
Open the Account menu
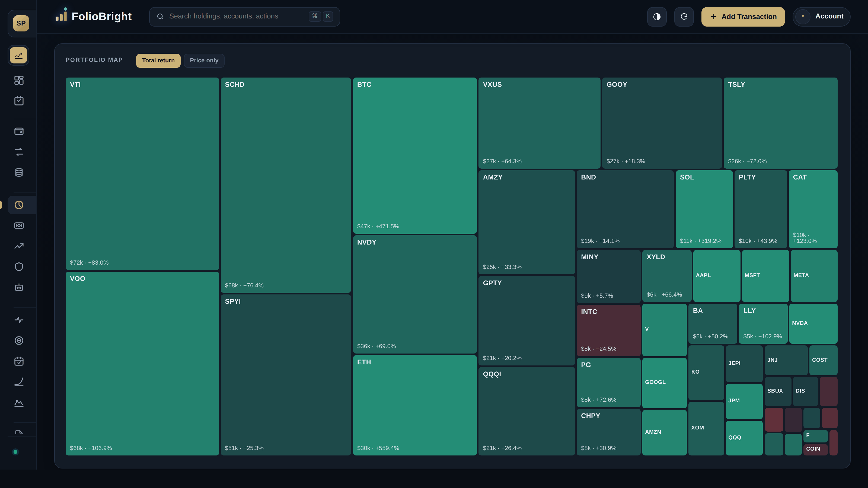(821, 17)
